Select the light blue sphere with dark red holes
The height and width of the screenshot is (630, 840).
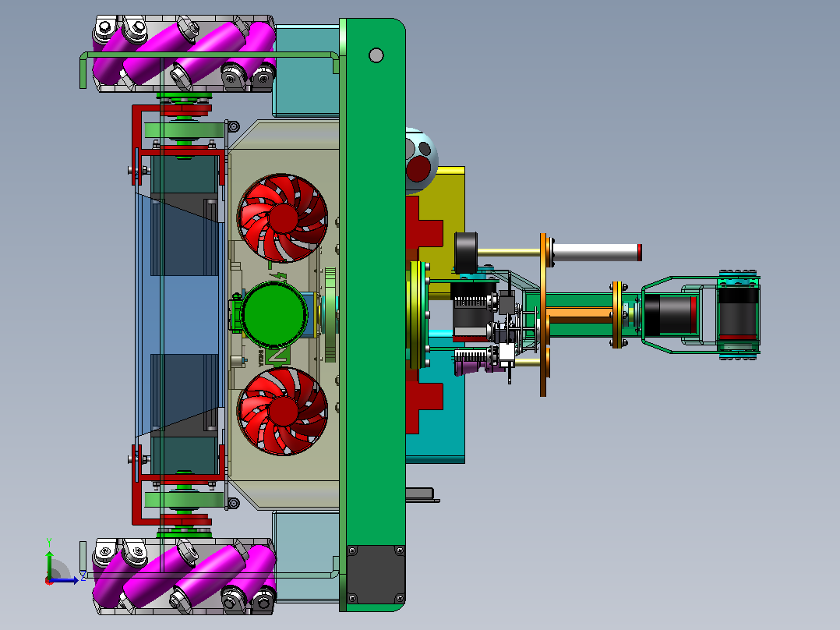click(x=421, y=160)
